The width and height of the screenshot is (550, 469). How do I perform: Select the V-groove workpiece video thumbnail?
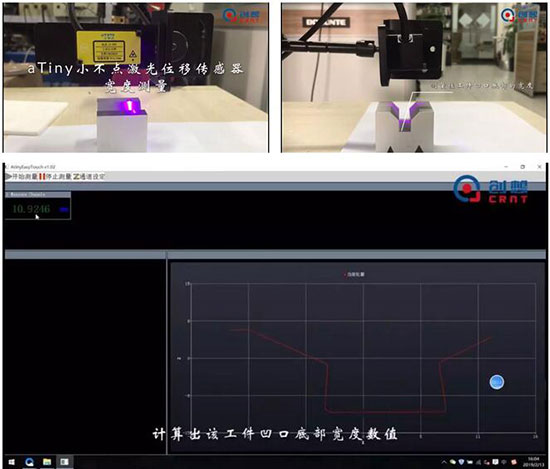[414, 78]
